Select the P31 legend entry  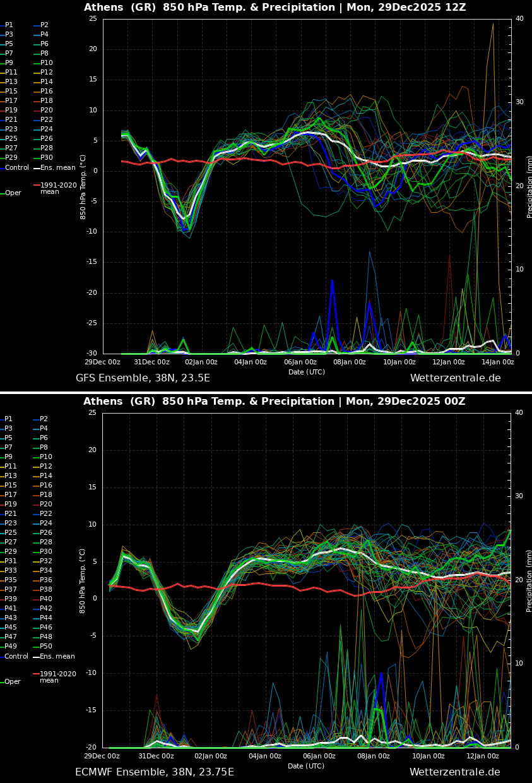coord(11,561)
